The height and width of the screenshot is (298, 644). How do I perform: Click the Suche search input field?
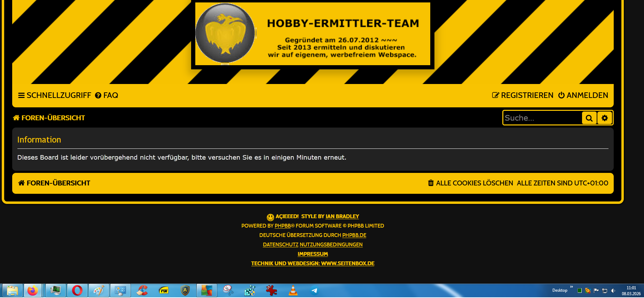542,118
